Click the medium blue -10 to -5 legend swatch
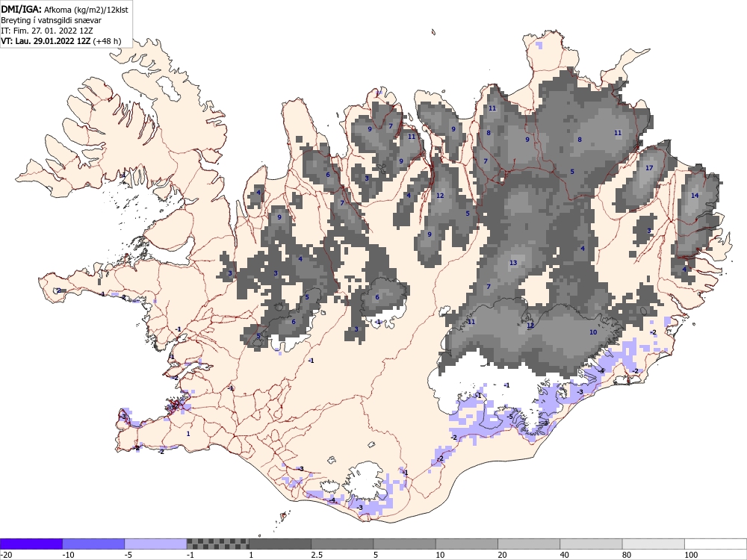Image resolution: width=747 pixels, height=560 pixels. pyautogui.click(x=93, y=544)
